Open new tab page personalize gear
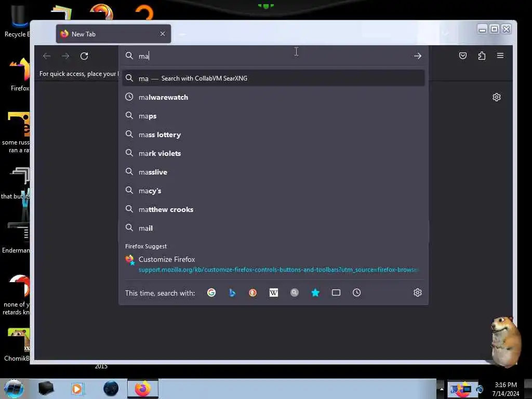This screenshot has width=532, height=399. point(496,97)
